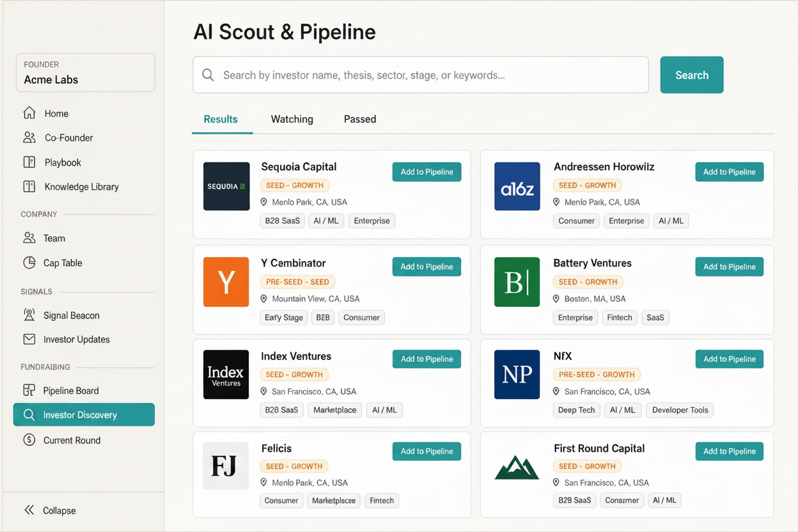Add Andreessen Horowitz to Pipeline
Screen dimensions: 798x532
coord(730,172)
